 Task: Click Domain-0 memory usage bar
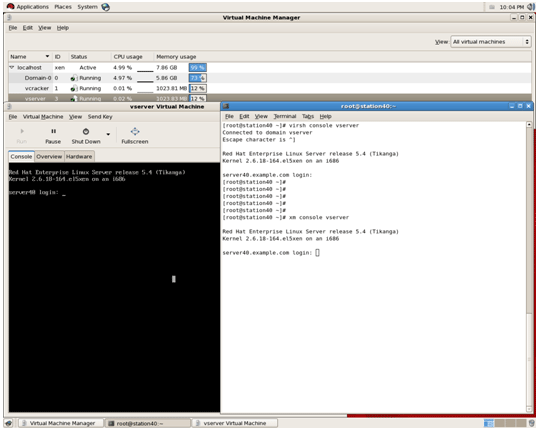[x=198, y=78]
